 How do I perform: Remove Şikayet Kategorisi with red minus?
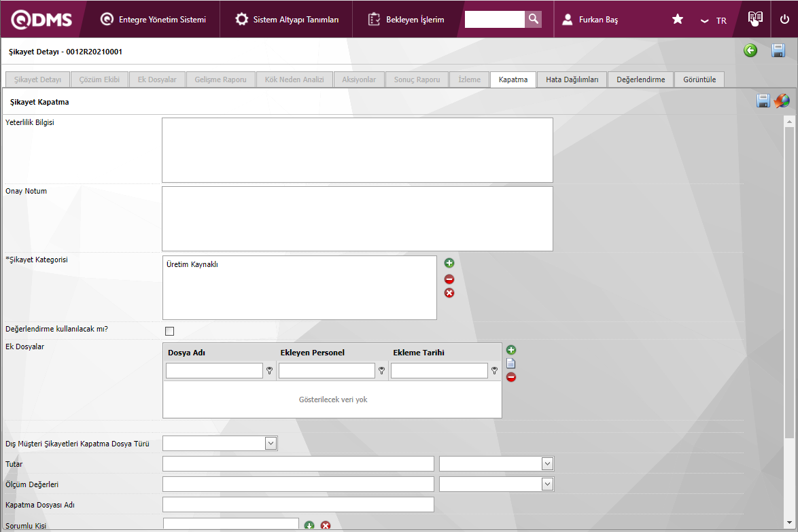point(449,279)
